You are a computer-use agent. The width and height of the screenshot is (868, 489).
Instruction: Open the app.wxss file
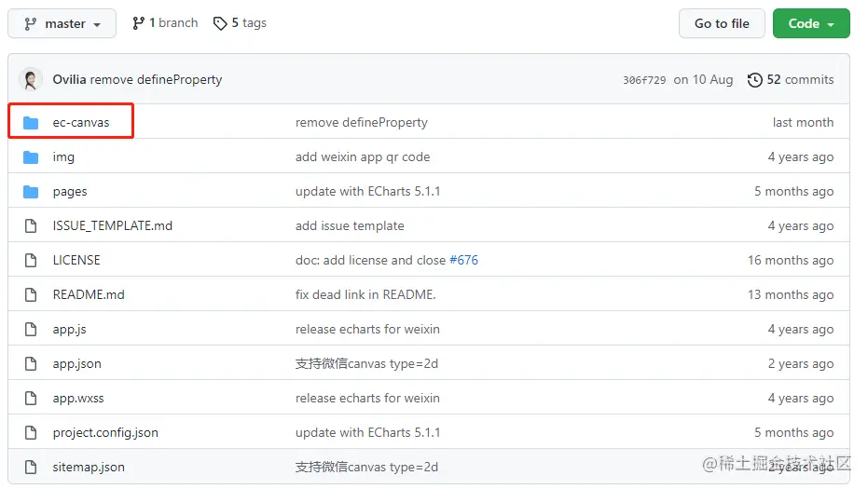(78, 399)
